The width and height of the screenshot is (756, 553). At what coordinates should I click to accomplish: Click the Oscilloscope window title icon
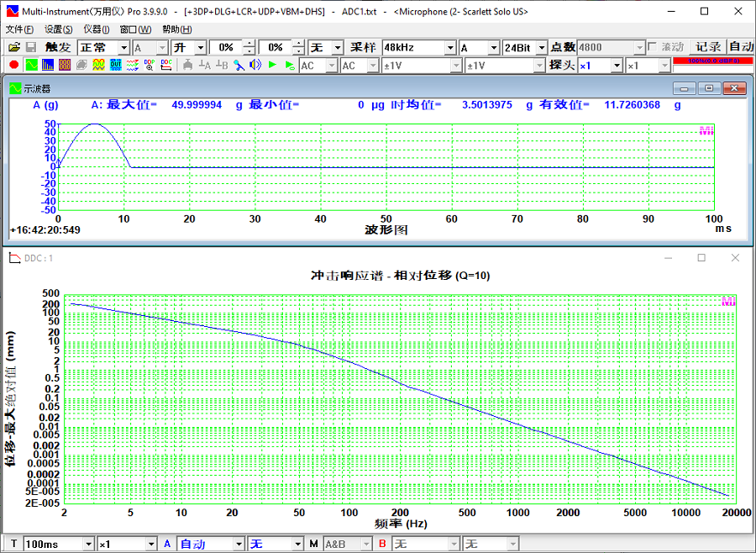pyautogui.click(x=15, y=88)
